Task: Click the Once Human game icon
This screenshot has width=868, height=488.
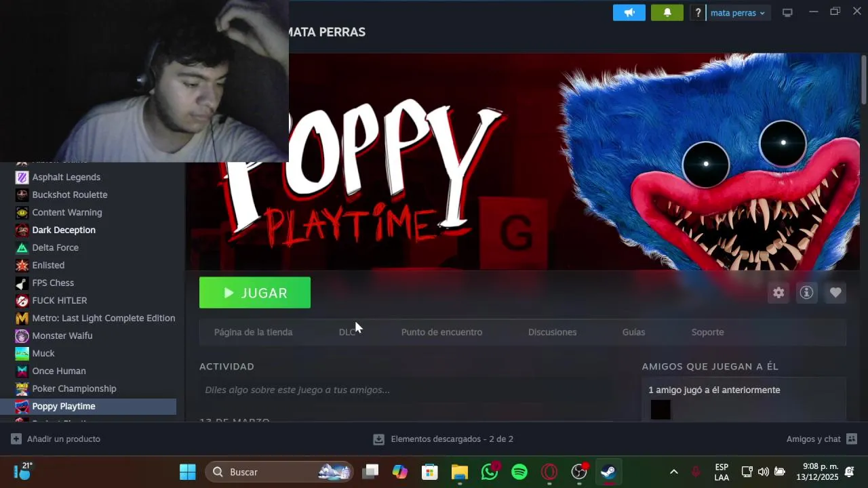Action: click(x=22, y=371)
